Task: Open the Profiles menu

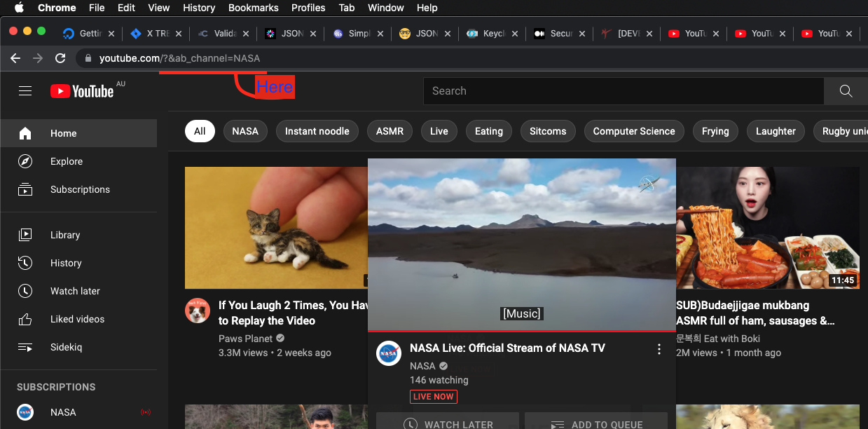Action: point(308,8)
